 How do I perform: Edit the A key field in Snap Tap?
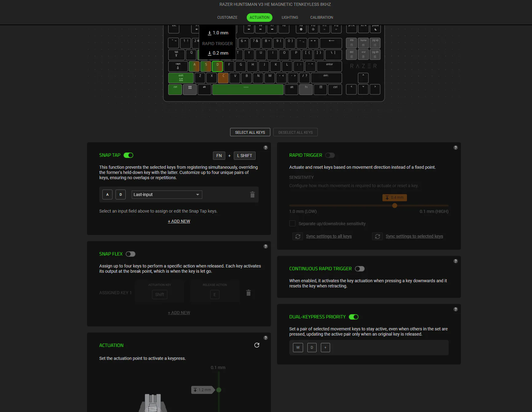(x=107, y=194)
